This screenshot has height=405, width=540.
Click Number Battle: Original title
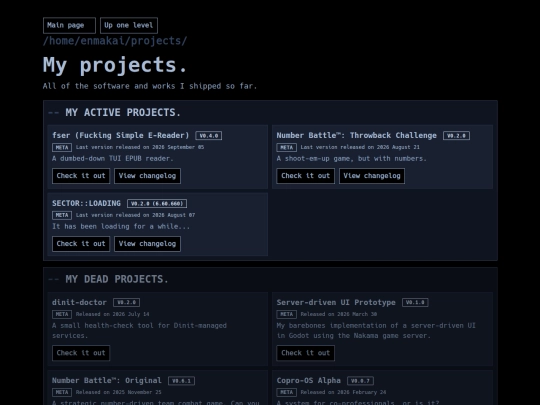107,381
